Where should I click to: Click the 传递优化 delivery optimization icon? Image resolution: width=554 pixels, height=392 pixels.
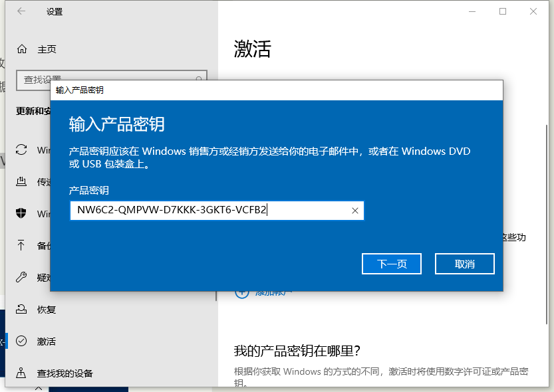click(22, 181)
